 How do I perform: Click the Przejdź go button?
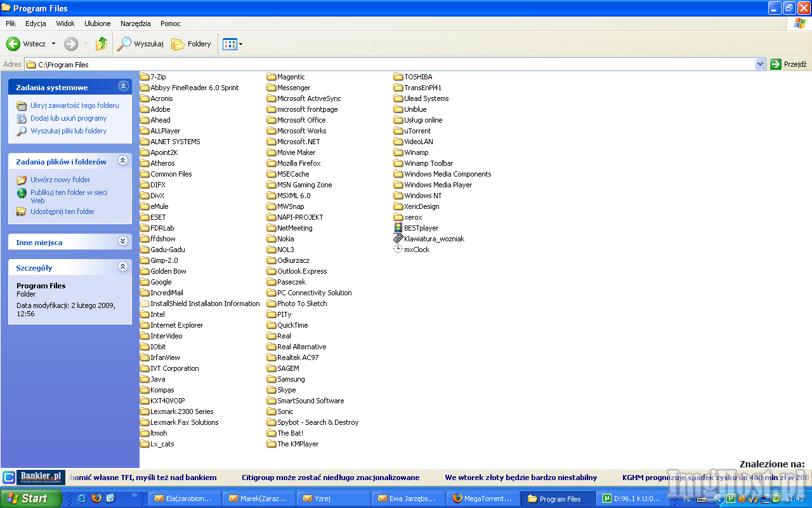point(789,64)
